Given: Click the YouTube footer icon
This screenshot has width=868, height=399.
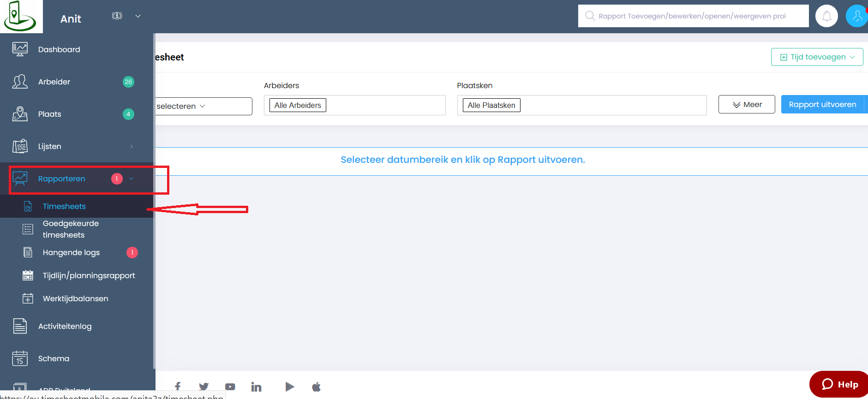Looking at the screenshot, I should (x=230, y=387).
